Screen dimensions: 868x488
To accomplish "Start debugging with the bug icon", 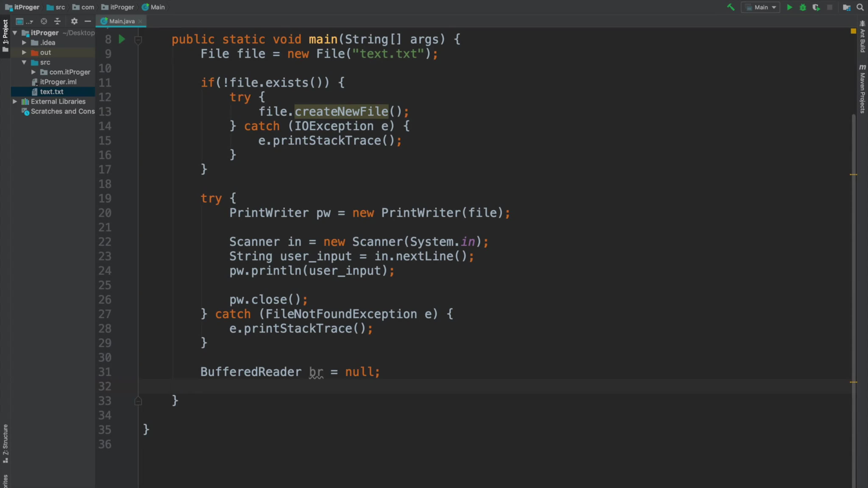I will (803, 7).
